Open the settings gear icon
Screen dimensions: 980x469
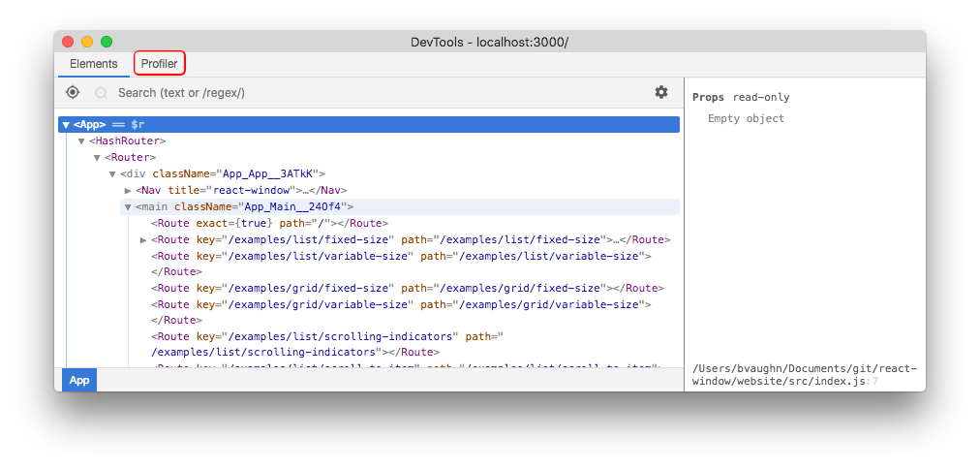click(661, 92)
